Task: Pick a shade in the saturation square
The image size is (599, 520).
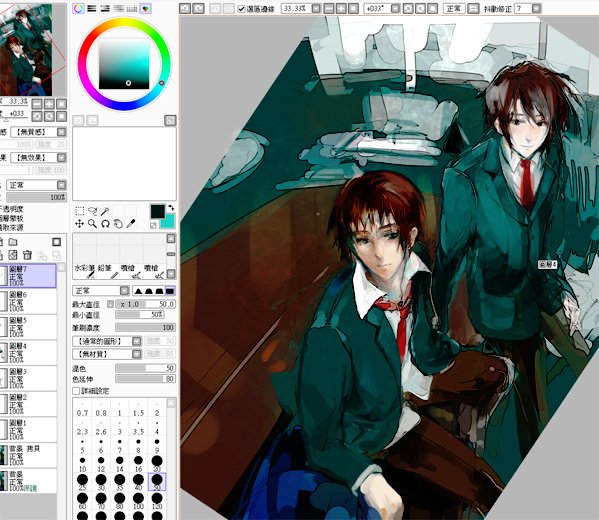Action: [x=124, y=64]
